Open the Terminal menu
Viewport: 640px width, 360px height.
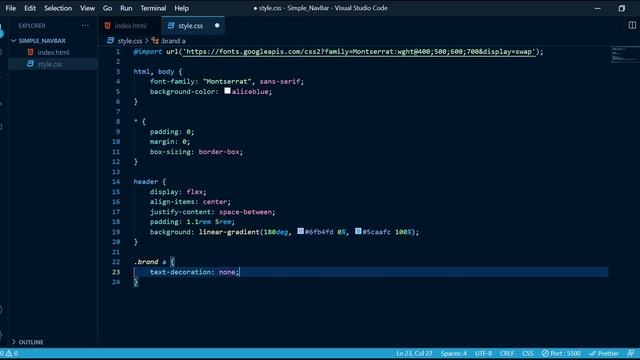(x=153, y=8)
